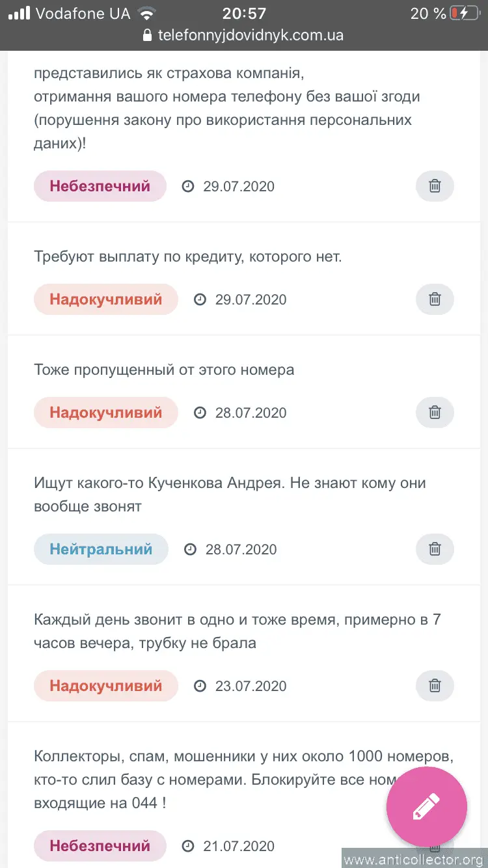Screen dimensions: 488x868
Task: Delete the comment about nonexistent credit payment
Action: pyautogui.click(x=435, y=299)
